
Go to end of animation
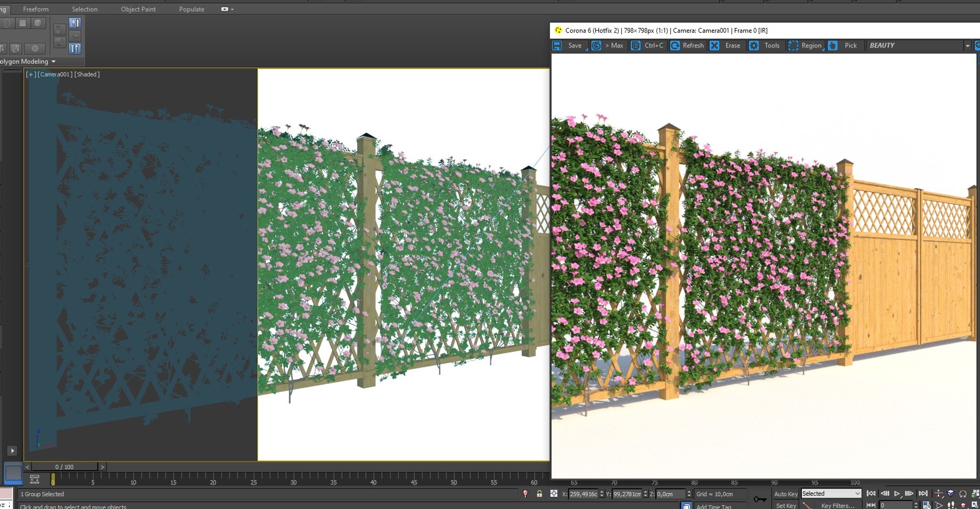(x=923, y=494)
